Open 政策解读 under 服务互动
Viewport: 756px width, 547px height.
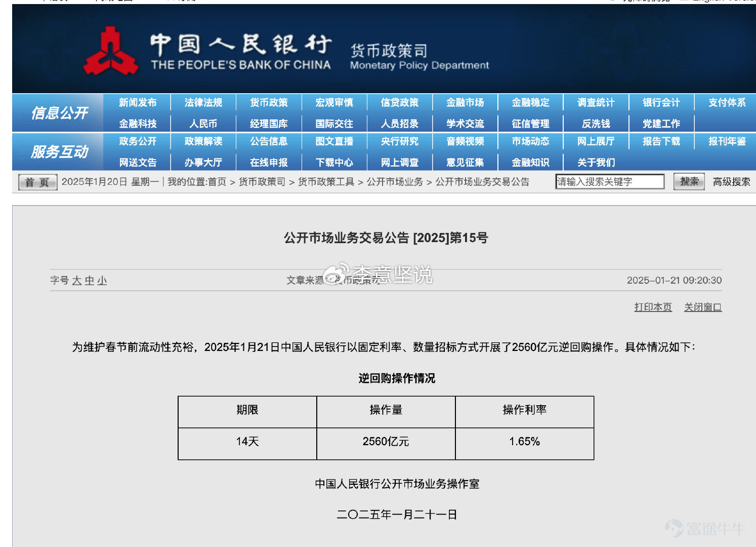click(203, 141)
